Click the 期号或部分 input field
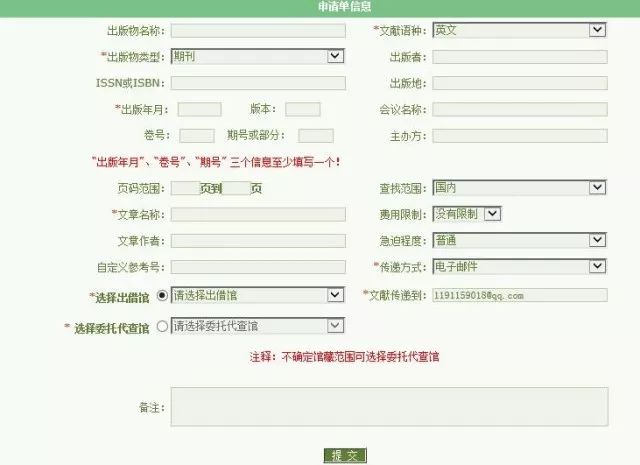 [x=316, y=136]
